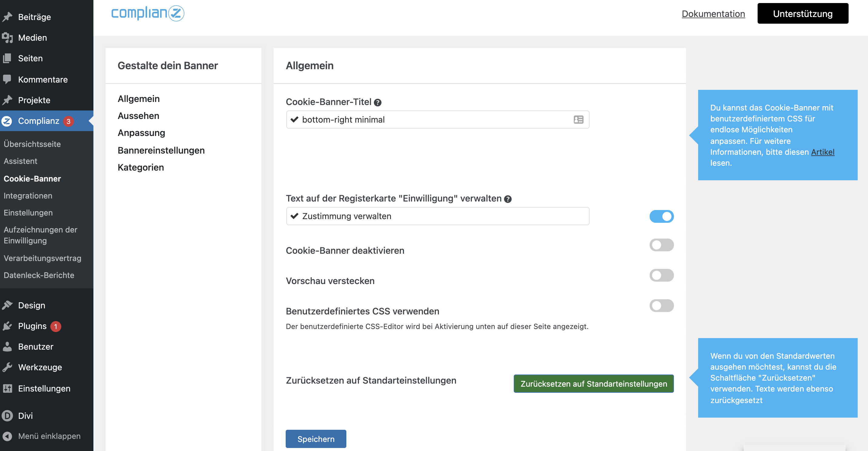This screenshot has height=451, width=868.
Task: Click help icon beside Cookie-Banner-Titel
Action: tap(378, 103)
